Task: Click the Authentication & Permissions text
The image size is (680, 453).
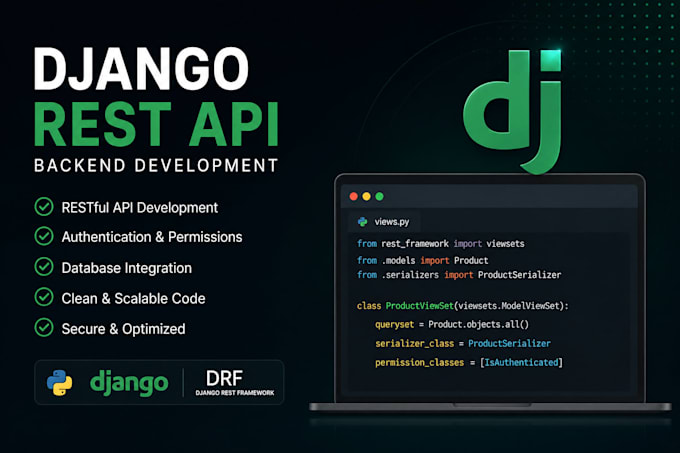Action: pyautogui.click(x=152, y=237)
